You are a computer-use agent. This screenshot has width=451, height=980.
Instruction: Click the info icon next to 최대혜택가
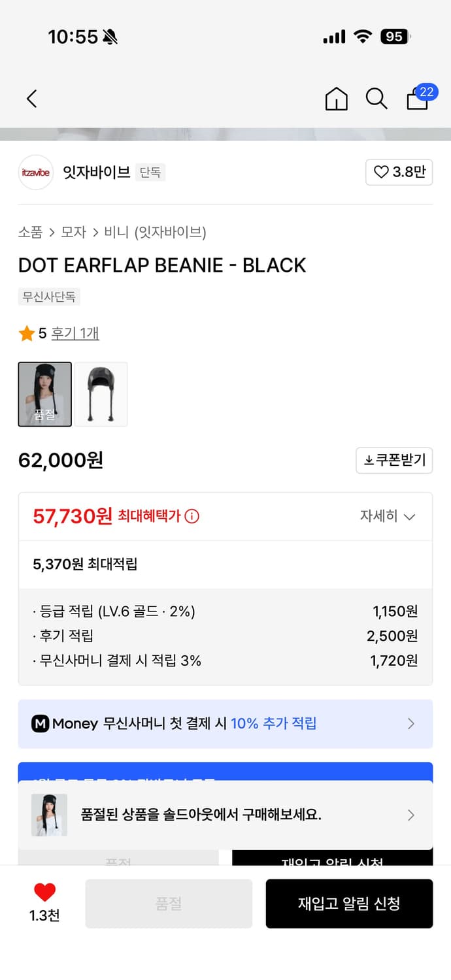[x=192, y=515]
